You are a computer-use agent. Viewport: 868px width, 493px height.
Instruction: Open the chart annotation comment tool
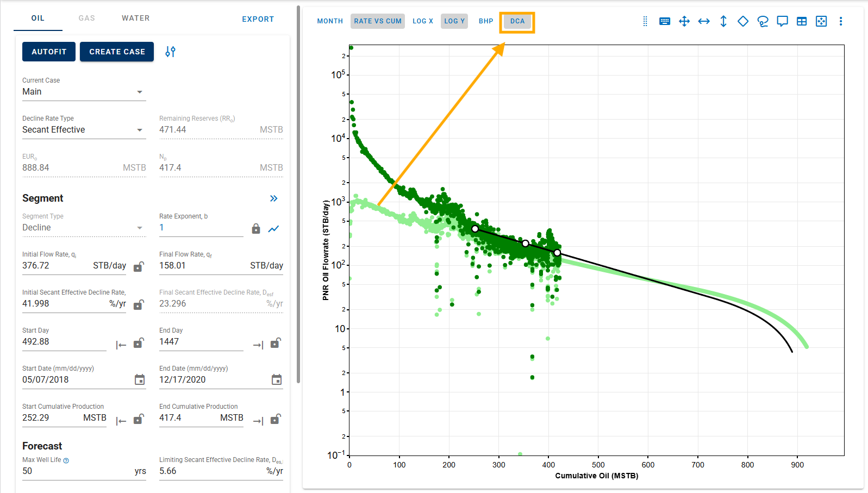point(782,21)
